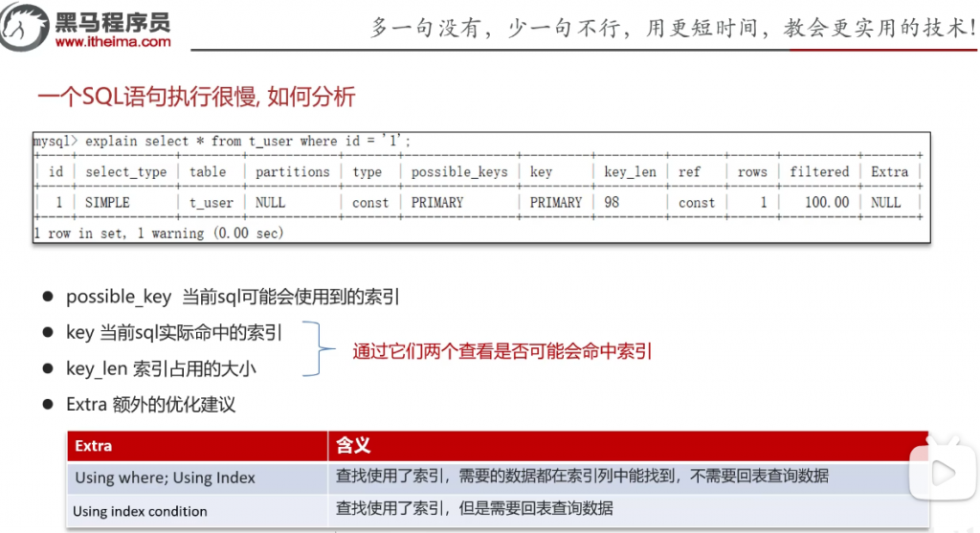
Task: Click the 黑马程序员 brand name text
Action: click(113, 21)
